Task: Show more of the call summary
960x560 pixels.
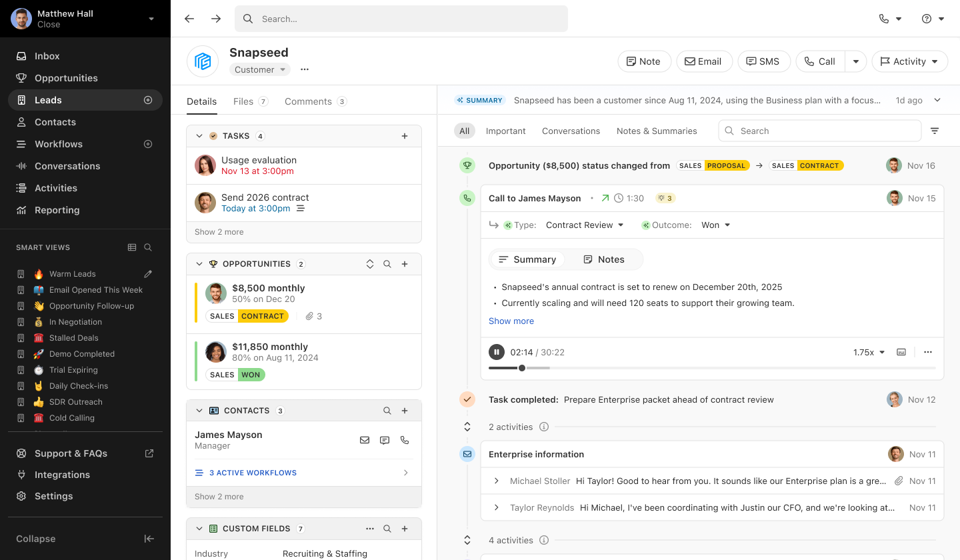Action: 511,321
